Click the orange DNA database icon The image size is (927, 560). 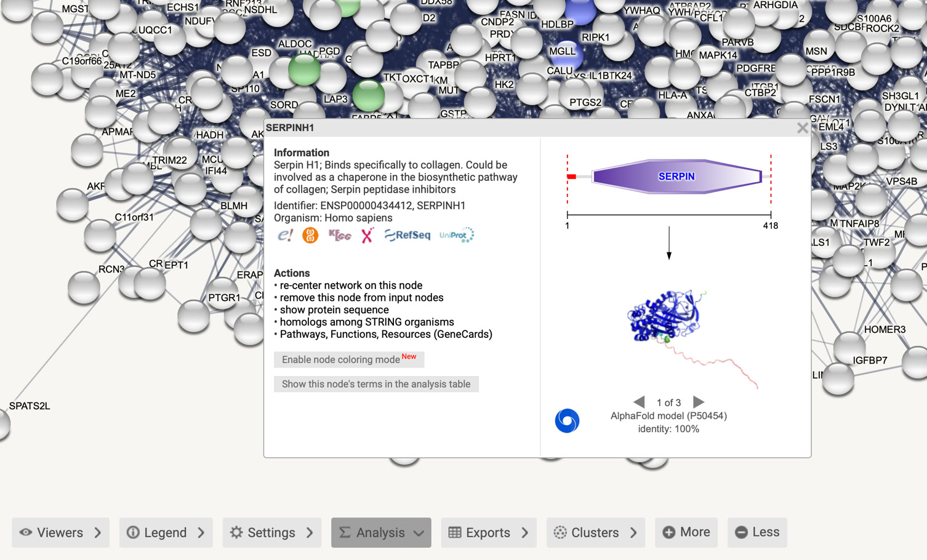pos(310,235)
